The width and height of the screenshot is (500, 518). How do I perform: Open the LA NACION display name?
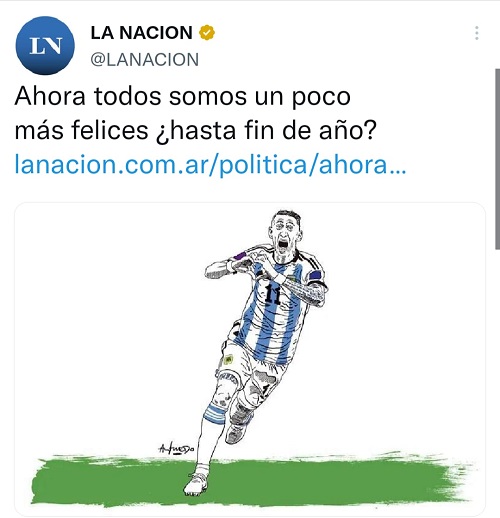(x=141, y=33)
